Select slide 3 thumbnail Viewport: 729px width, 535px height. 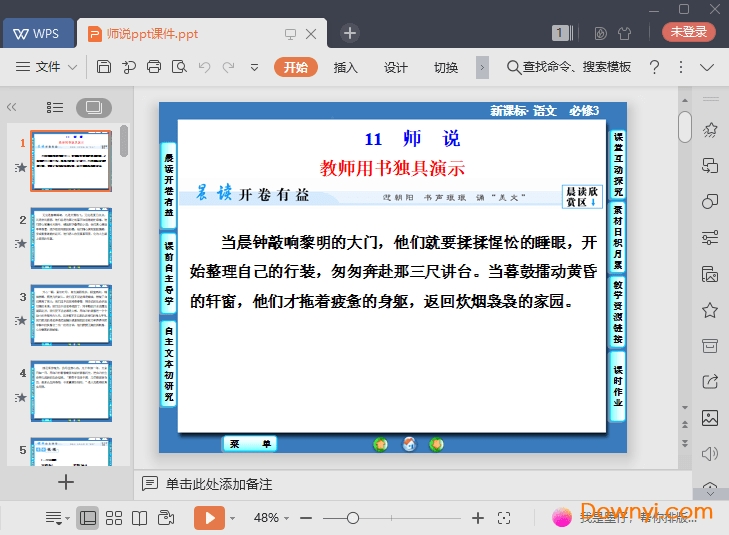71,315
